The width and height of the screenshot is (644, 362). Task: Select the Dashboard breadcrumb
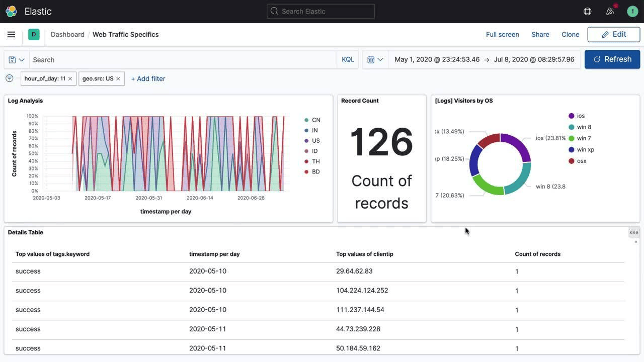[67, 34]
